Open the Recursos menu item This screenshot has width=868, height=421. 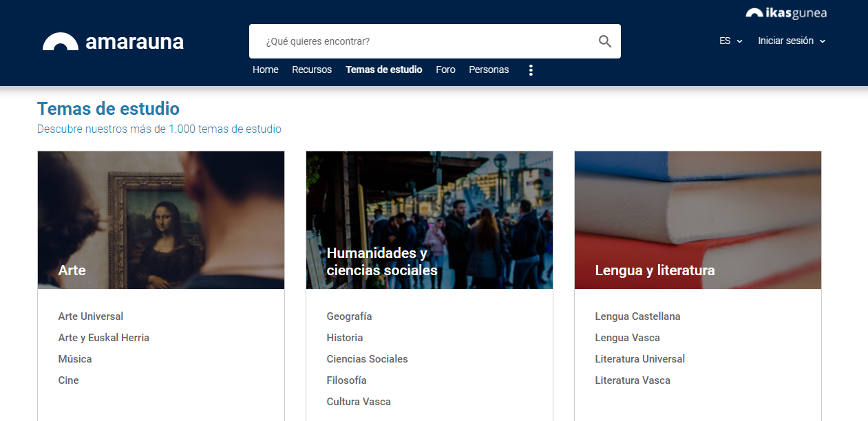click(312, 69)
